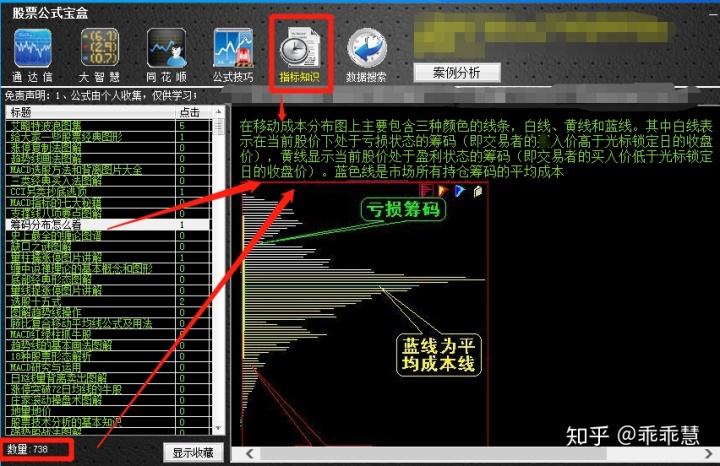Click the content pane scroll-left arrow

tap(249, 454)
